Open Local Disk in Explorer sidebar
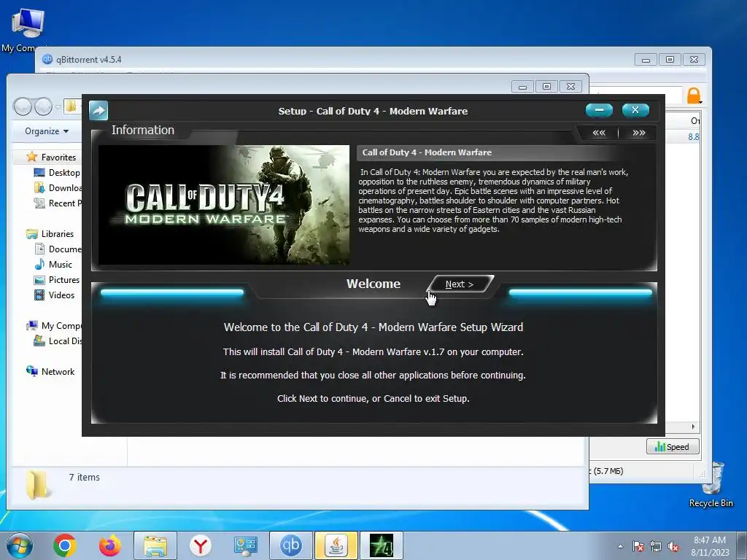Viewport: 747px width, 560px height. 58,341
